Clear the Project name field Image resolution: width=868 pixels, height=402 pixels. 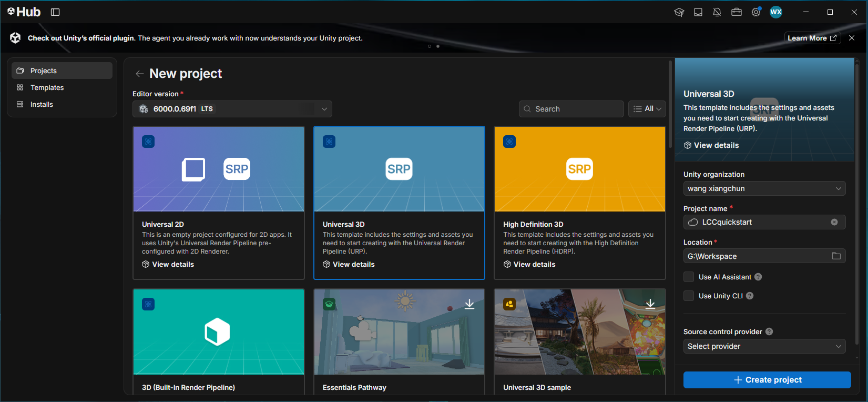834,222
